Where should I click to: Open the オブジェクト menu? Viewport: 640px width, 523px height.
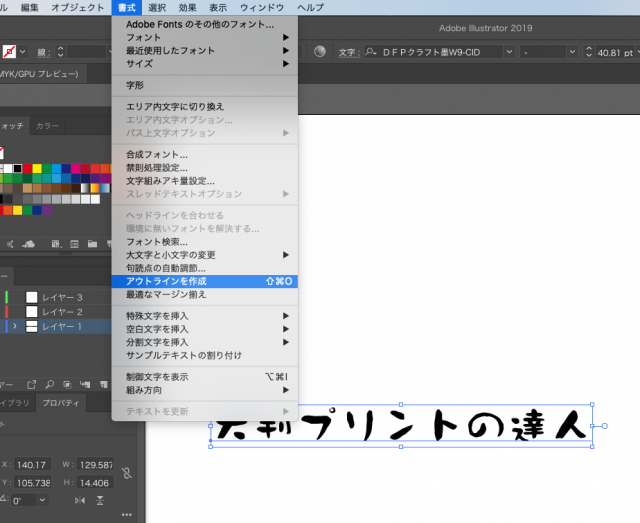78,7
